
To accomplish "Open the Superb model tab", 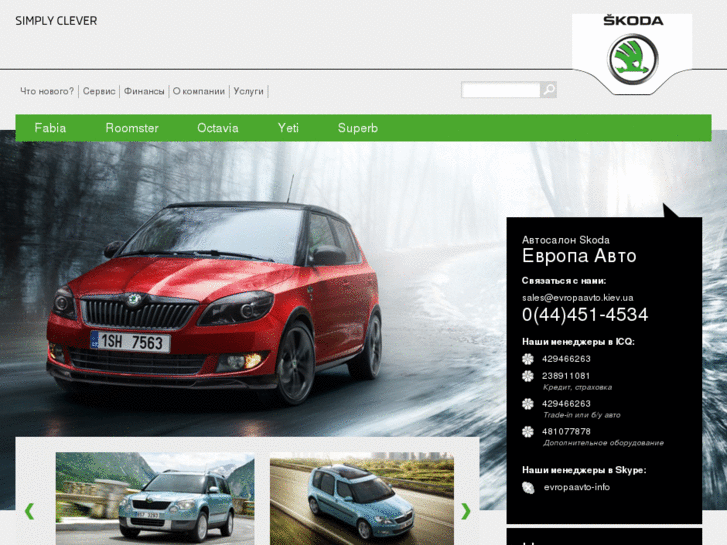I will click(x=357, y=128).
